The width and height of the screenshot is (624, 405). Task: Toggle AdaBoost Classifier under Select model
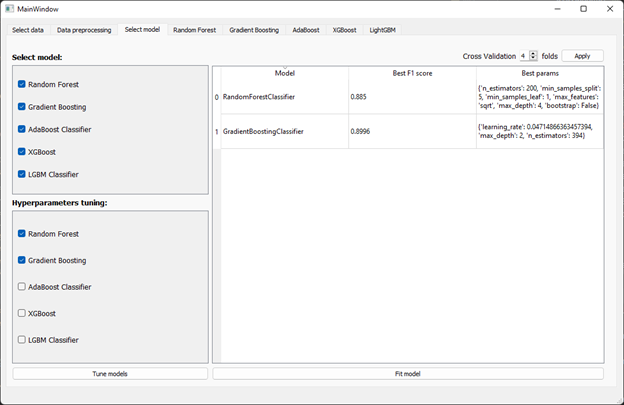point(22,129)
